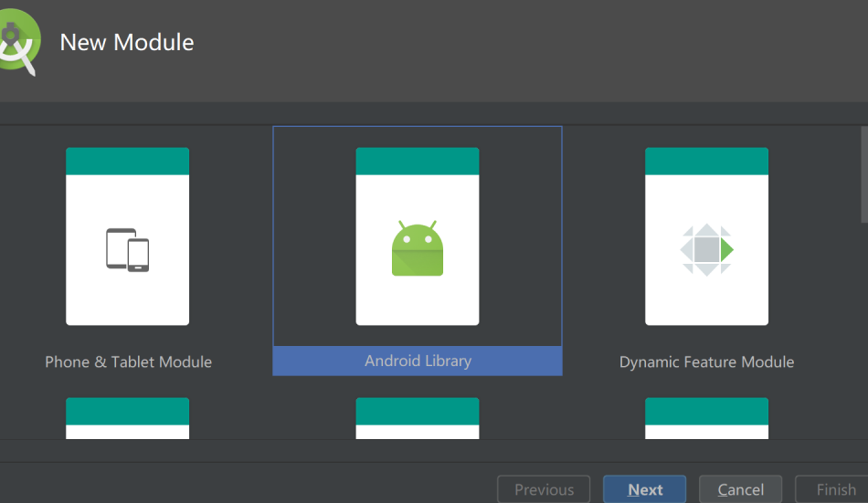Click the Cancel button
Viewport: 868px width, 503px height.
coord(741,489)
